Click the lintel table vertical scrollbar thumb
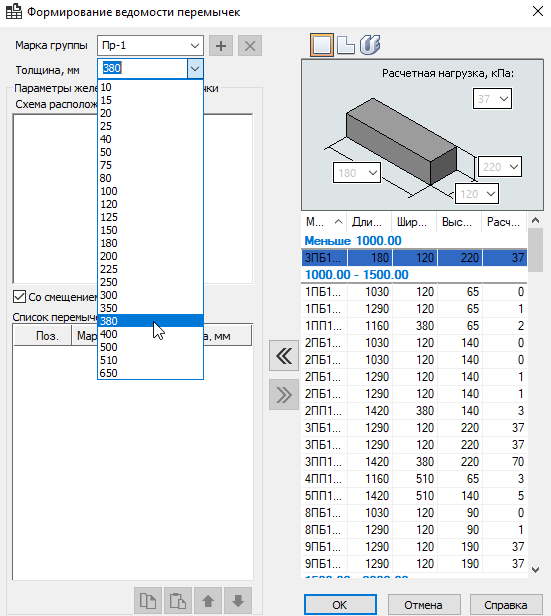 pos(535,250)
